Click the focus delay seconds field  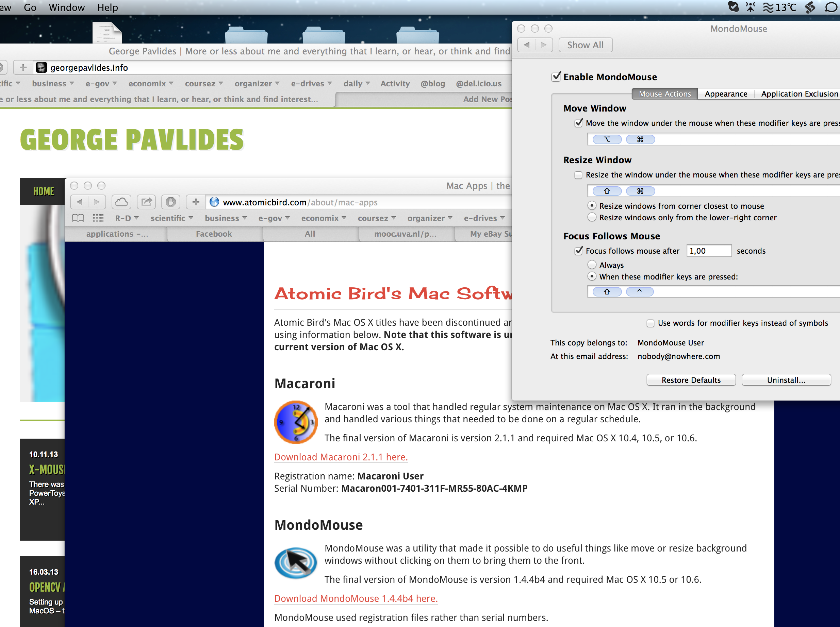click(x=709, y=251)
